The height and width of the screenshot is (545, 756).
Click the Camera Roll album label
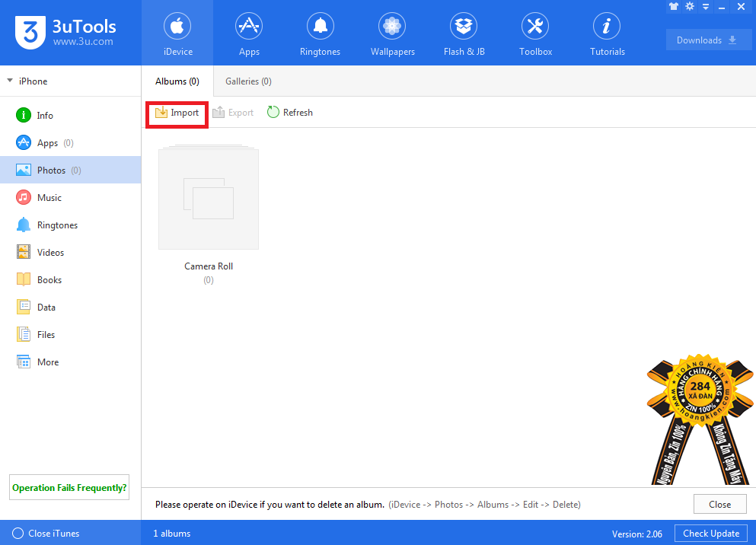209,266
